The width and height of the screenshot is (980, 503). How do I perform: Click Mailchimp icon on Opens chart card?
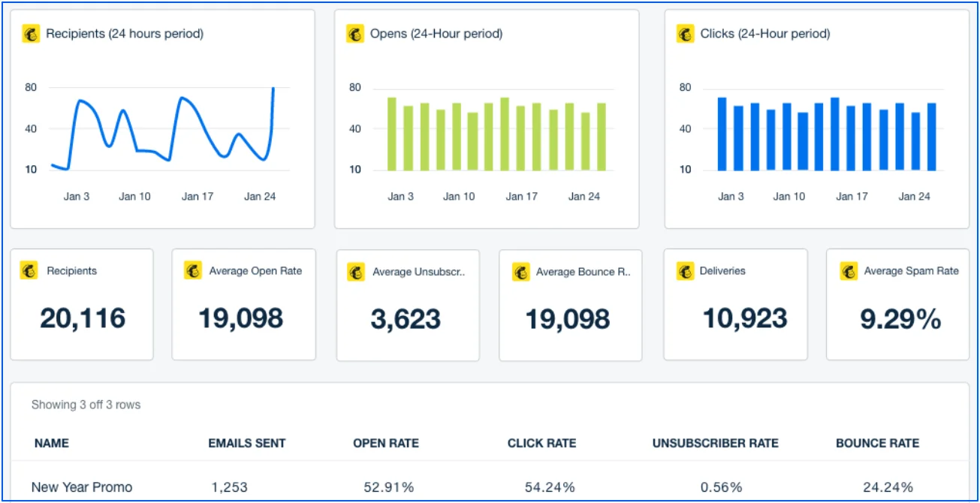click(x=355, y=34)
